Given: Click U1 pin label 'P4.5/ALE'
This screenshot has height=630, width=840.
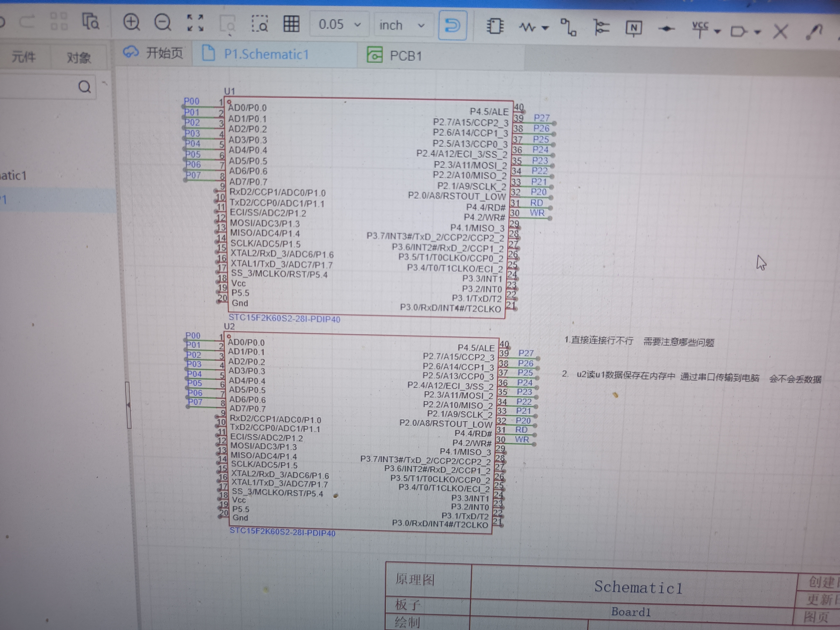Looking at the screenshot, I should (x=489, y=112).
